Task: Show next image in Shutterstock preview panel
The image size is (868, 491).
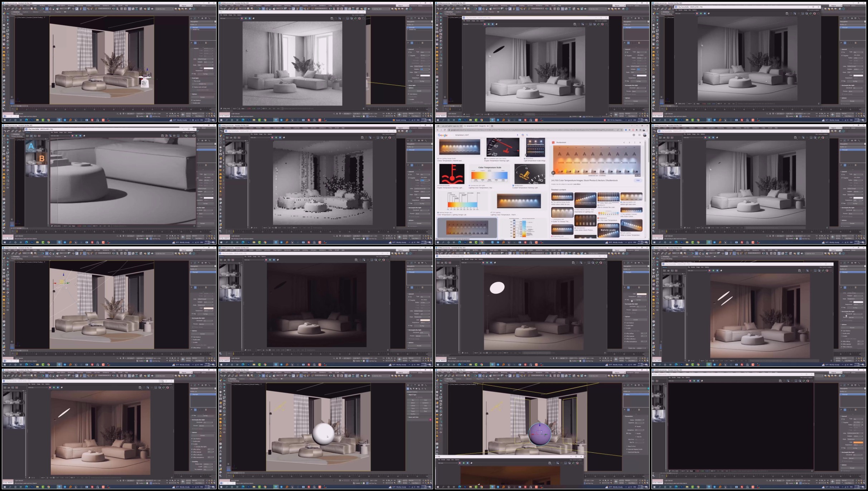Action: pyautogui.click(x=629, y=142)
